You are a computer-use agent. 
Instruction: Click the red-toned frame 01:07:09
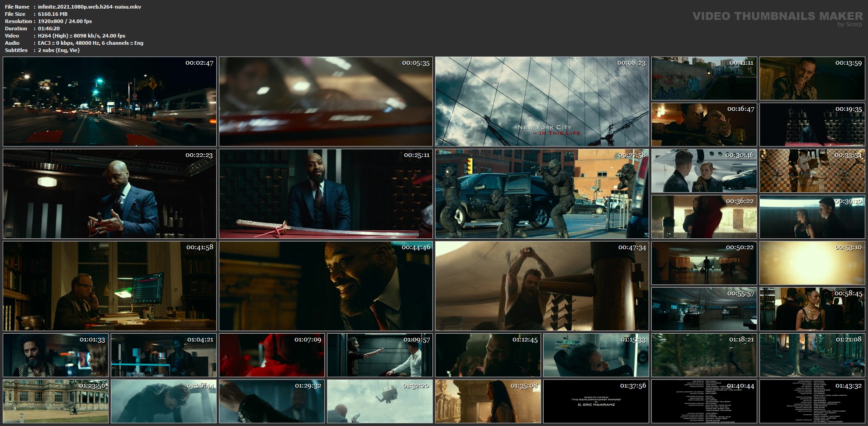(x=272, y=355)
